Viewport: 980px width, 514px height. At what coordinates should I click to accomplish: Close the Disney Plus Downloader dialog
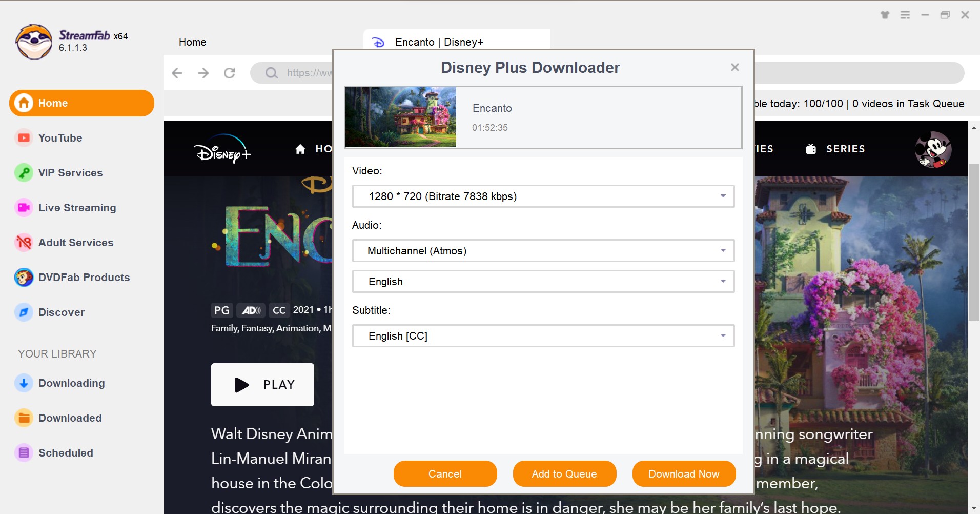(735, 67)
